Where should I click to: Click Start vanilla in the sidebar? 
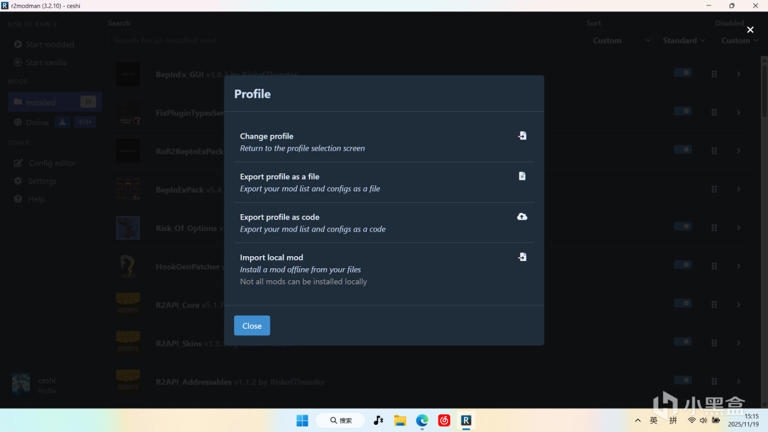[x=41, y=63]
